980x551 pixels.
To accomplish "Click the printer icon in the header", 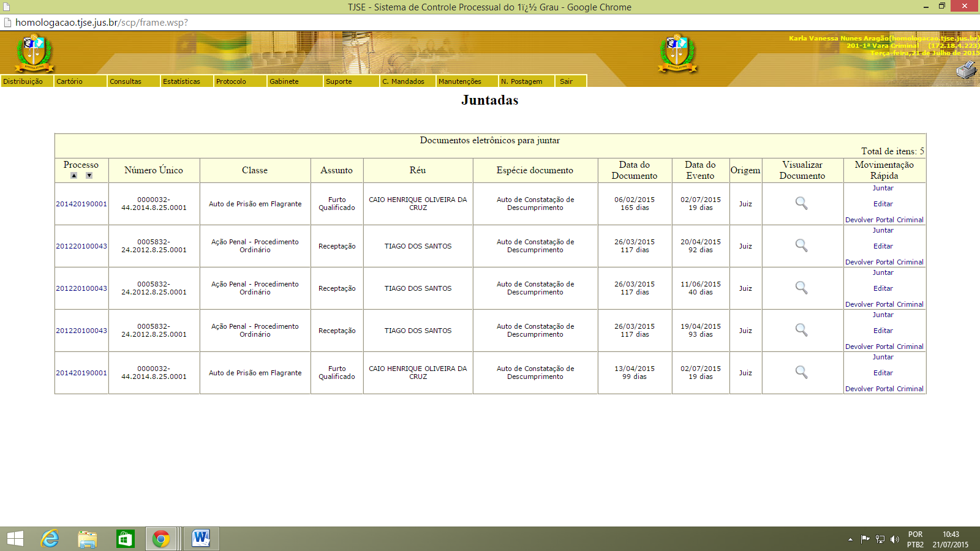I will click(x=967, y=70).
